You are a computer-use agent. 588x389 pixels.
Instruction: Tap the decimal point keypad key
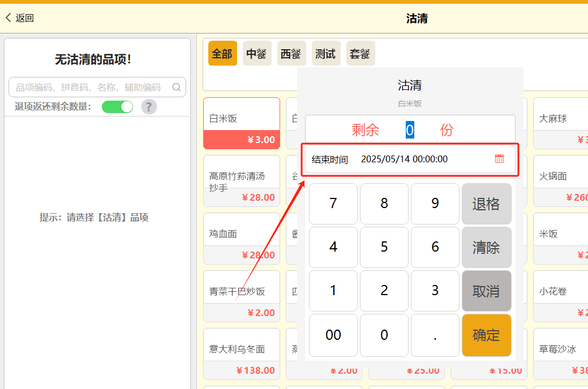pyautogui.click(x=435, y=335)
